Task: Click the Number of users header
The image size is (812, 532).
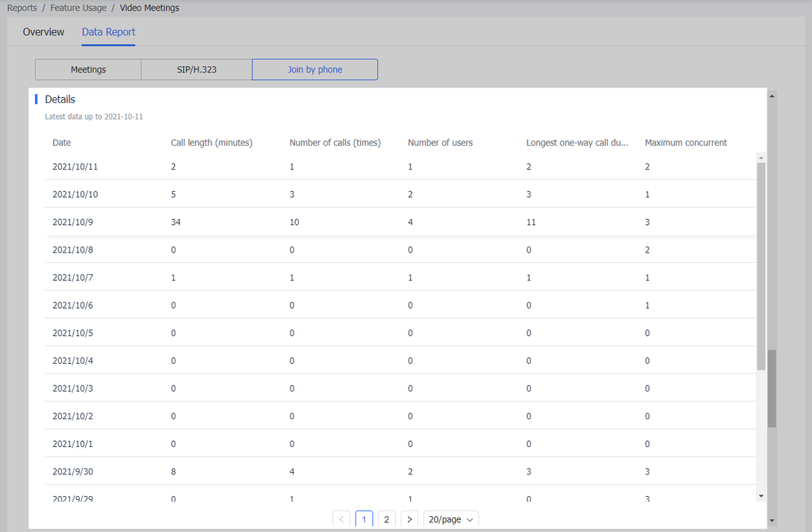Action: tap(440, 143)
